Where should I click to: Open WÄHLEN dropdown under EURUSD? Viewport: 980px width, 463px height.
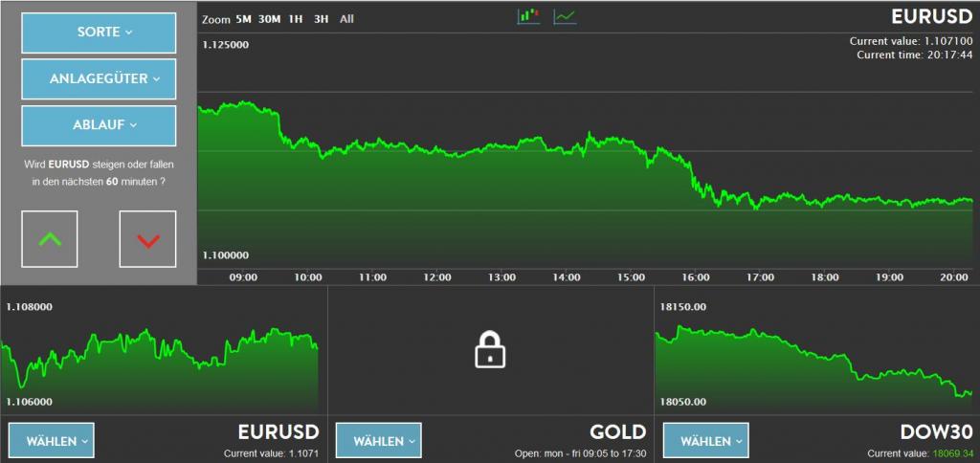52,440
